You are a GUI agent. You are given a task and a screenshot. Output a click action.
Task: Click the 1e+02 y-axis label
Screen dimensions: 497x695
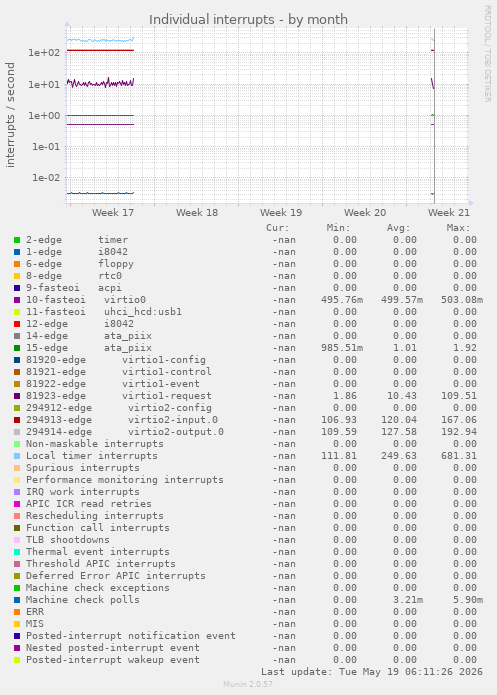point(44,53)
